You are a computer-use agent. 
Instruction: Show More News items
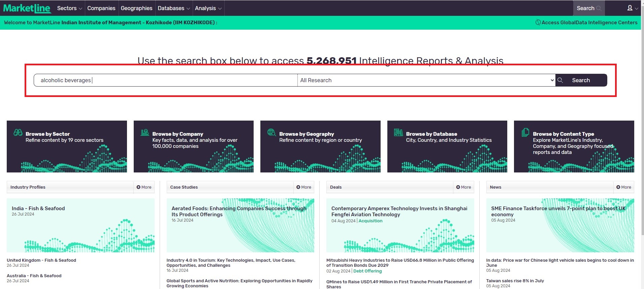tap(623, 187)
